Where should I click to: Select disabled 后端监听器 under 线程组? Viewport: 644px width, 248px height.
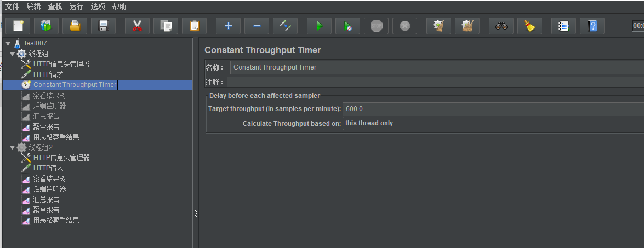tap(50, 106)
